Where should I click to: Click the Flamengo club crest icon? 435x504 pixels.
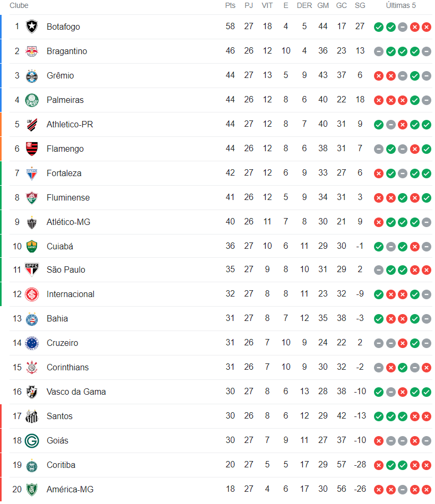click(x=32, y=149)
